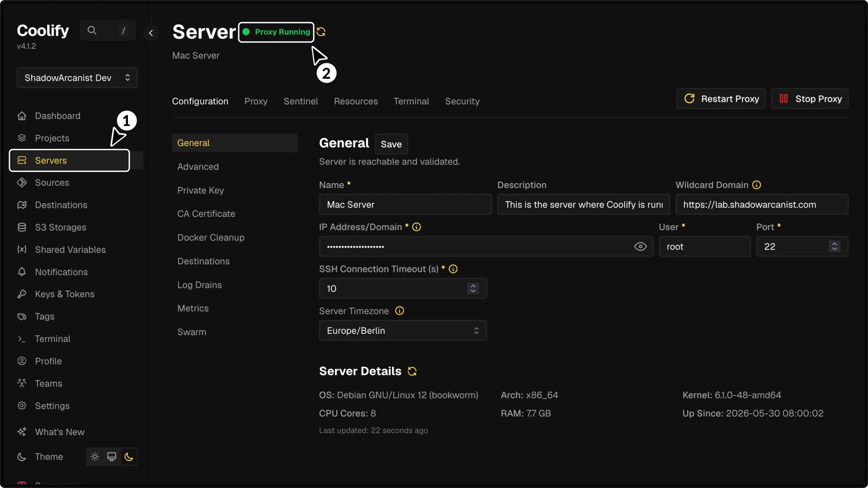This screenshot has height=488, width=868.
Task: Reveal the hidden IP address with eye icon
Action: pos(640,247)
